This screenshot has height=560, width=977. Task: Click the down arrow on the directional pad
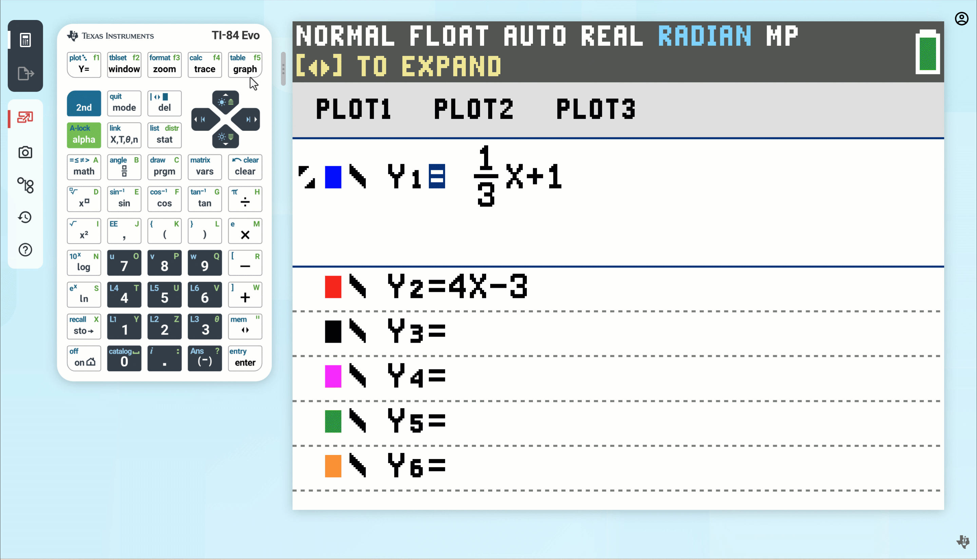click(226, 138)
